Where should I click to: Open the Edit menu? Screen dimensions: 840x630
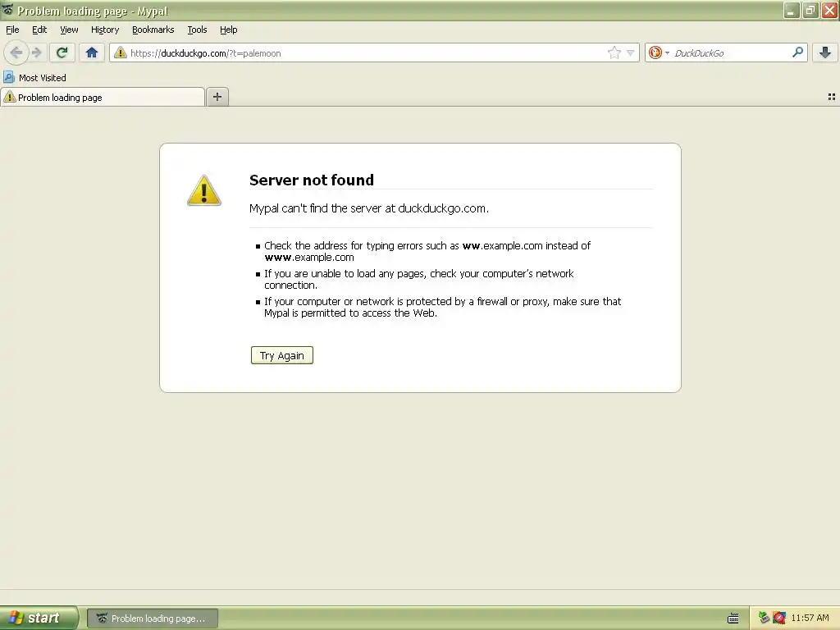click(39, 30)
